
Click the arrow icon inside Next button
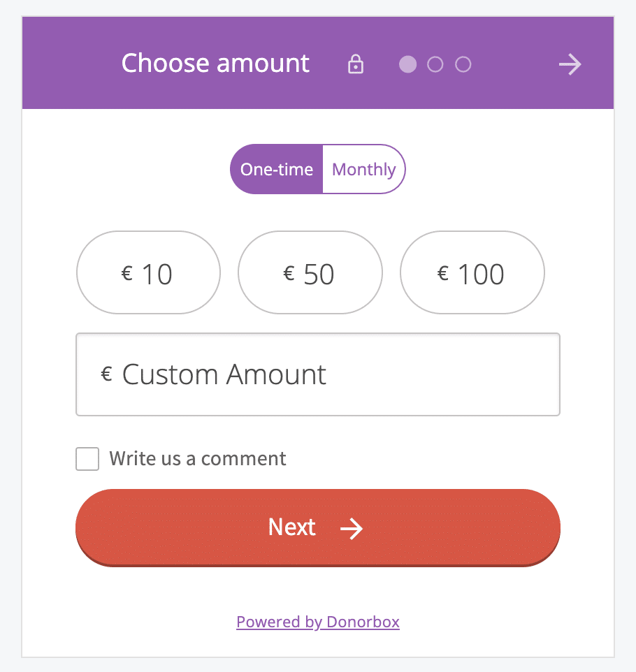point(352,529)
